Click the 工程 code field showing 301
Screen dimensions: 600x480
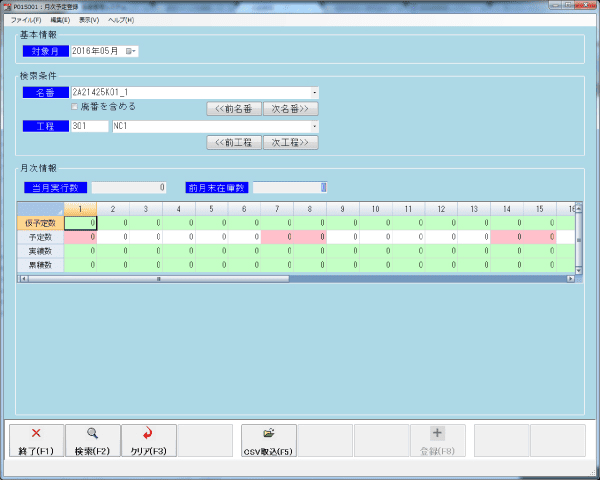[89, 127]
